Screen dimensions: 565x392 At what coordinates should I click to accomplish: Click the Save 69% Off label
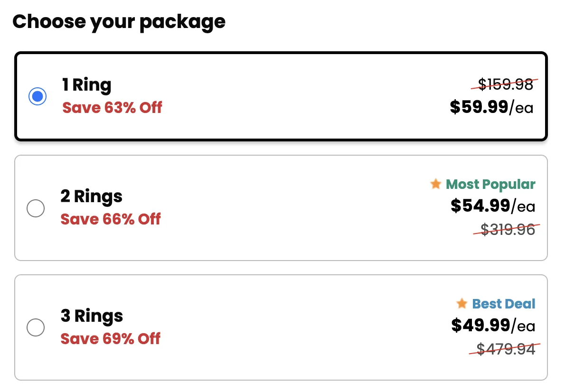click(x=111, y=339)
